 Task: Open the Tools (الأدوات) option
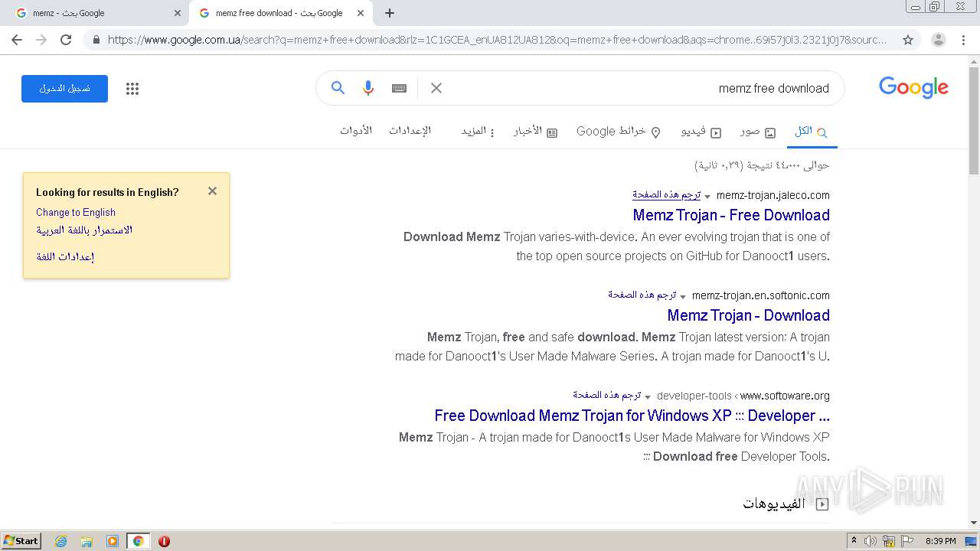click(x=356, y=131)
